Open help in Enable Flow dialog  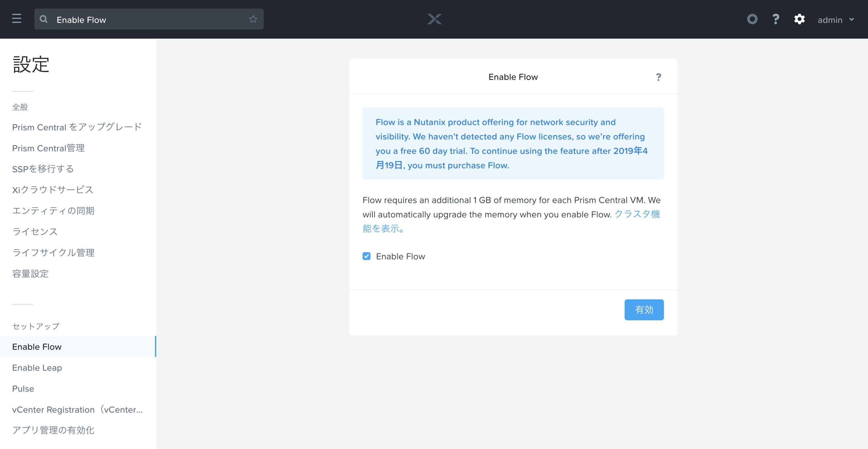click(x=658, y=77)
